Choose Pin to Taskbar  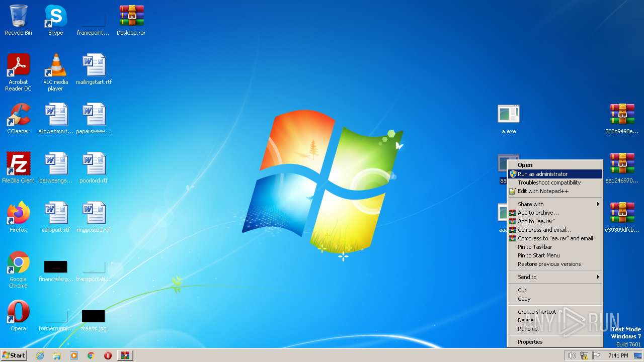(x=554, y=247)
